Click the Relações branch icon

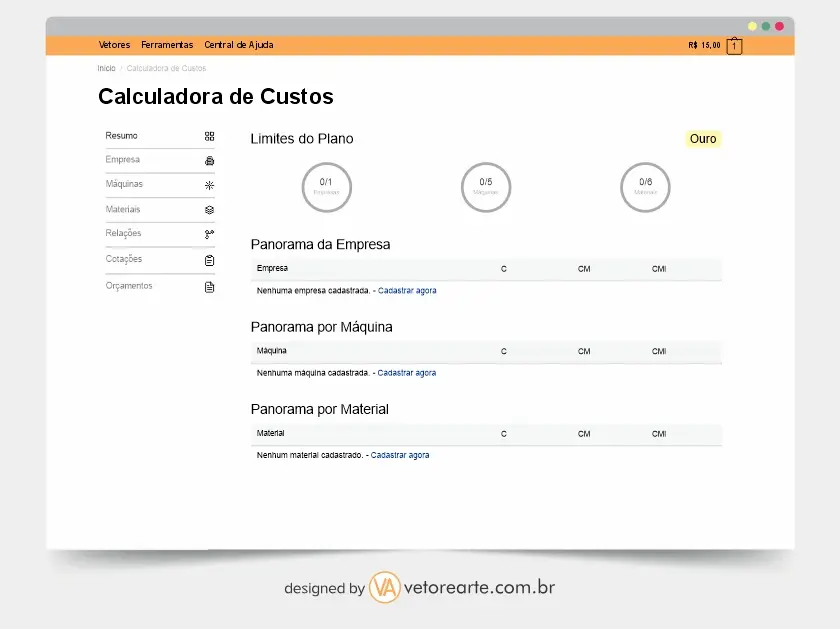pyautogui.click(x=209, y=234)
